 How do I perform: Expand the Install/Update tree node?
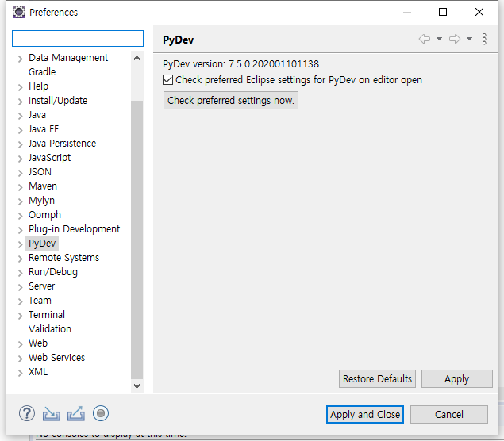[21, 102]
